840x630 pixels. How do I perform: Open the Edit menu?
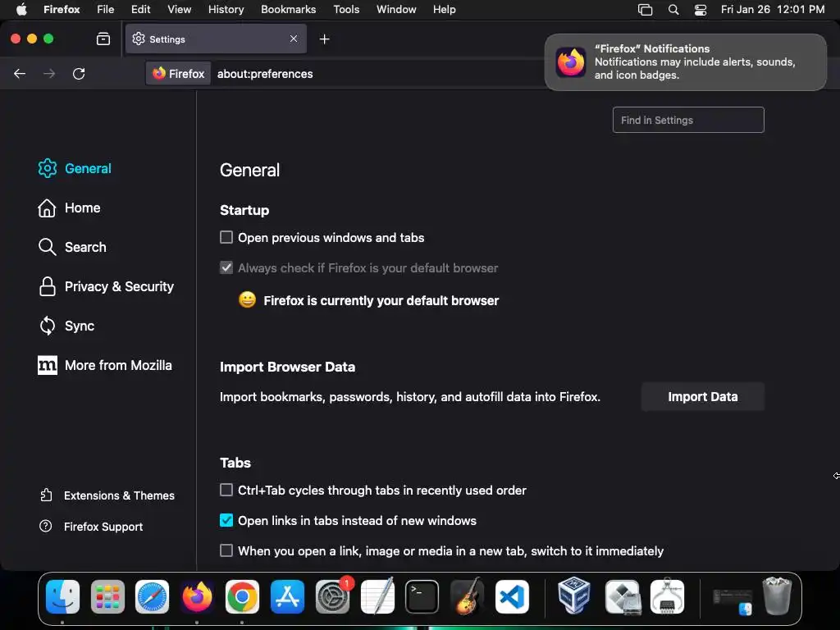click(x=140, y=10)
